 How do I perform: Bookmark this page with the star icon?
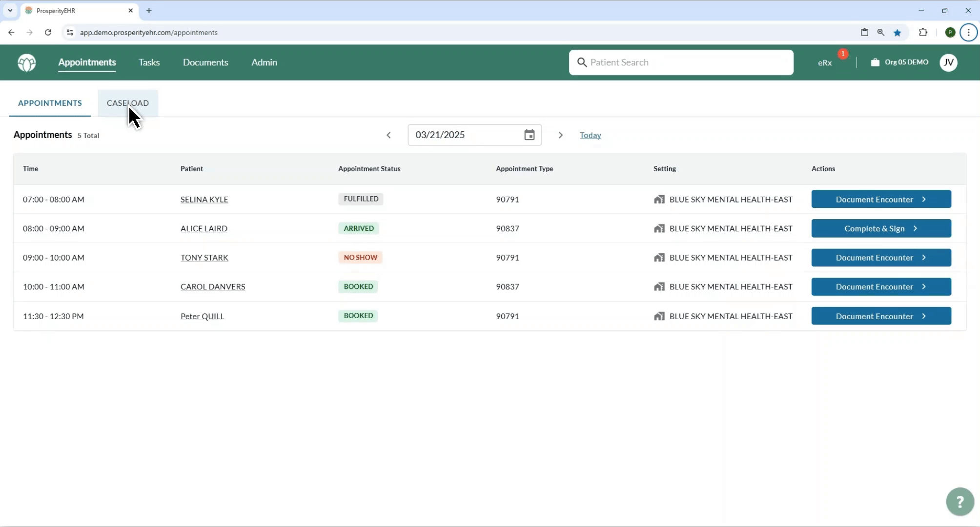pos(898,32)
